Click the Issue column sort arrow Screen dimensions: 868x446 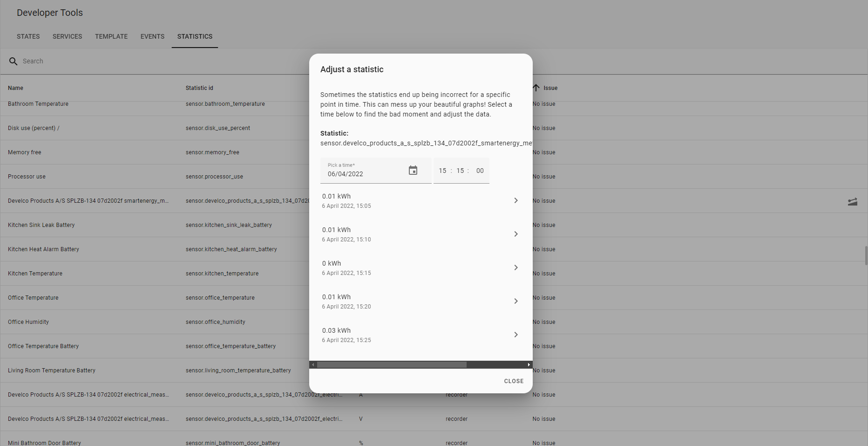[x=536, y=88]
